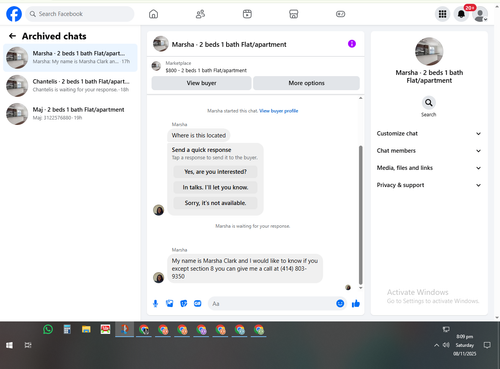Open the emoji picker

tap(340, 303)
